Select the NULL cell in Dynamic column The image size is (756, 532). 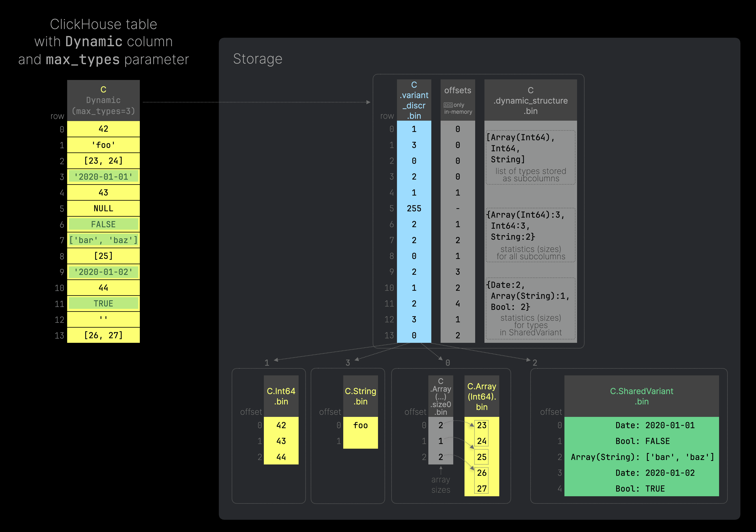(103, 208)
